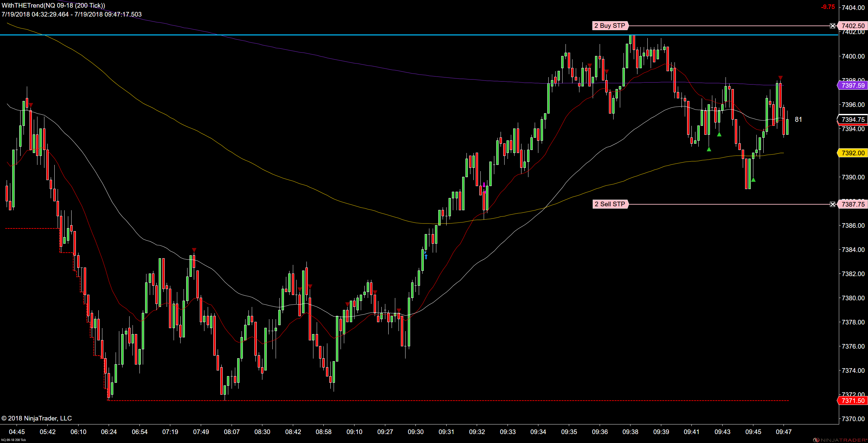Click the green up triangle near 09:45
Viewport: 868px width, 443px height.
(x=753, y=180)
